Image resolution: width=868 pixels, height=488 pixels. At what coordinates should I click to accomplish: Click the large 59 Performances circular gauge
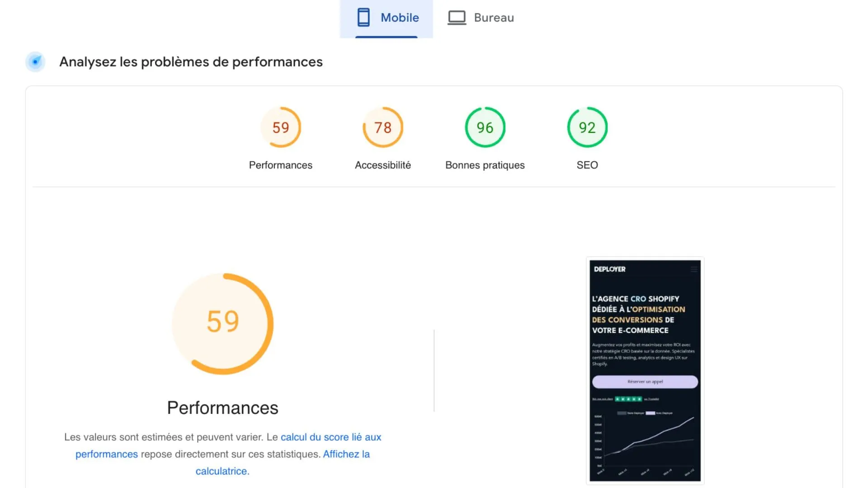[x=222, y=323]
